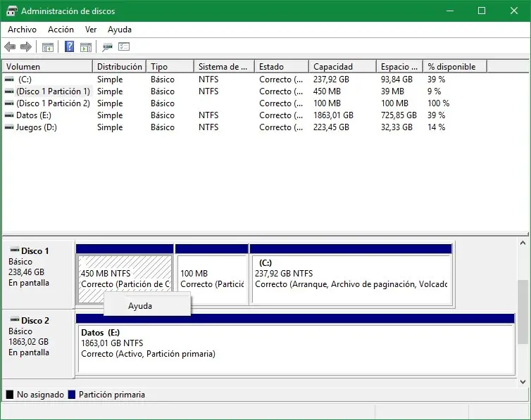Open the Ver menu
The image size is (531, 420).
pos(91,30)
